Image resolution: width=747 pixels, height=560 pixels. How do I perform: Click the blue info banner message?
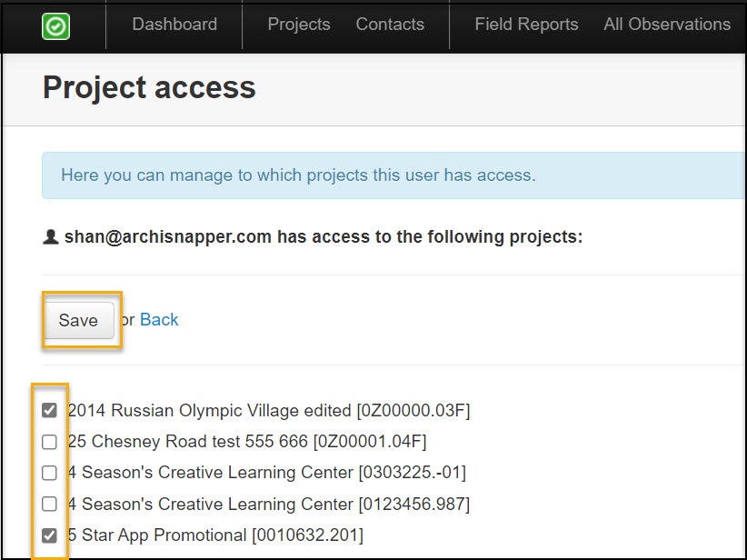click(x=298, y=175)
